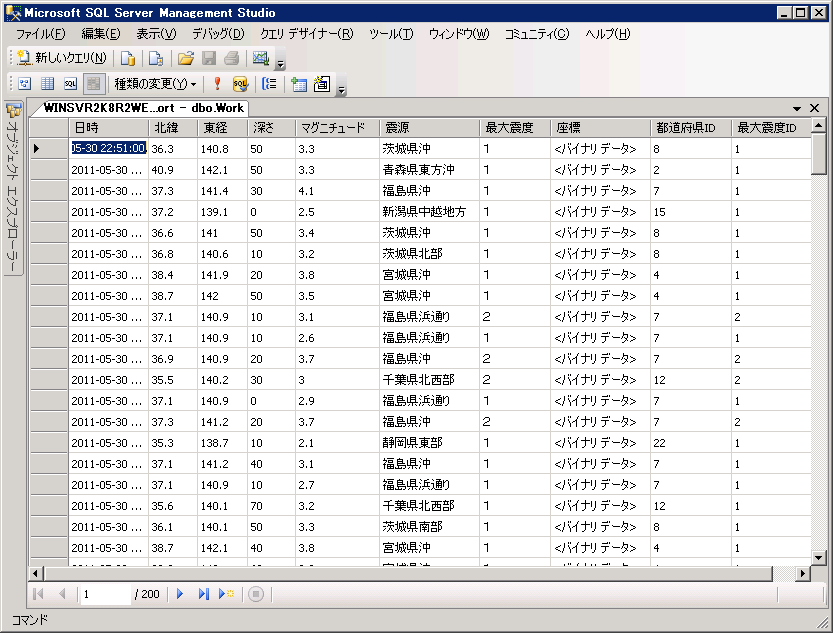Click the Open File folder icon
This screenshot has width=833, height=633.
point(185,58)
